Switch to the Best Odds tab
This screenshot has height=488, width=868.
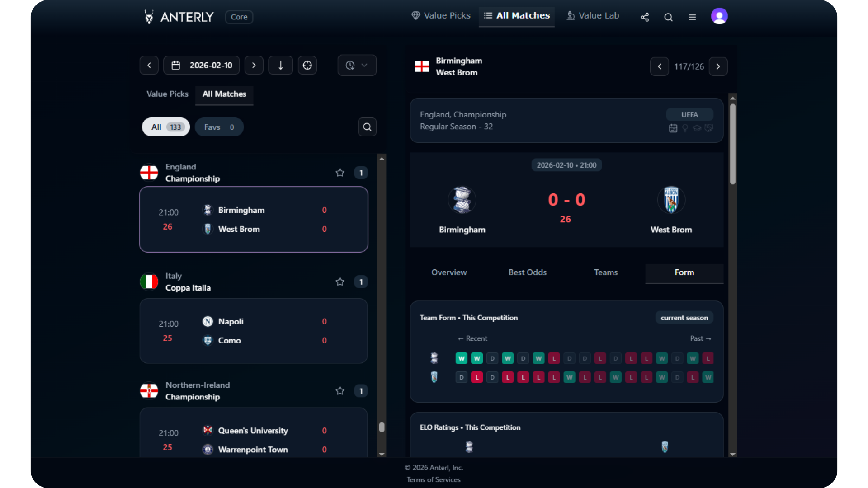tap(528, 272)
